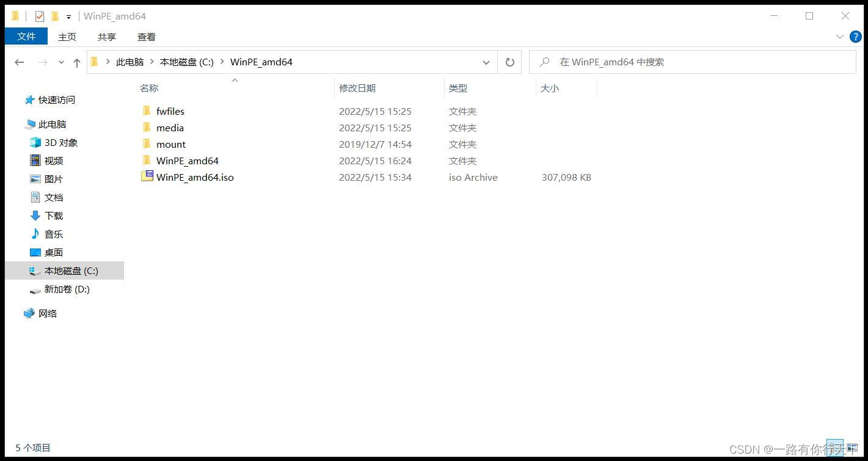The width and height of the screenshot is (868, 461).
Task: Navigate up to the parent folder
Action: click(76, 62)
